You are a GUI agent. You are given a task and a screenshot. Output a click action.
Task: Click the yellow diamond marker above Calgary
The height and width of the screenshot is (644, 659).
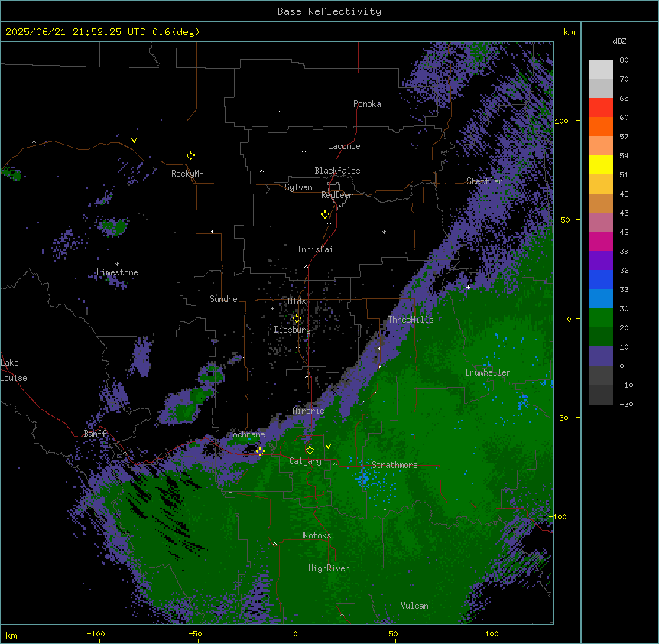tap(310, 450)
